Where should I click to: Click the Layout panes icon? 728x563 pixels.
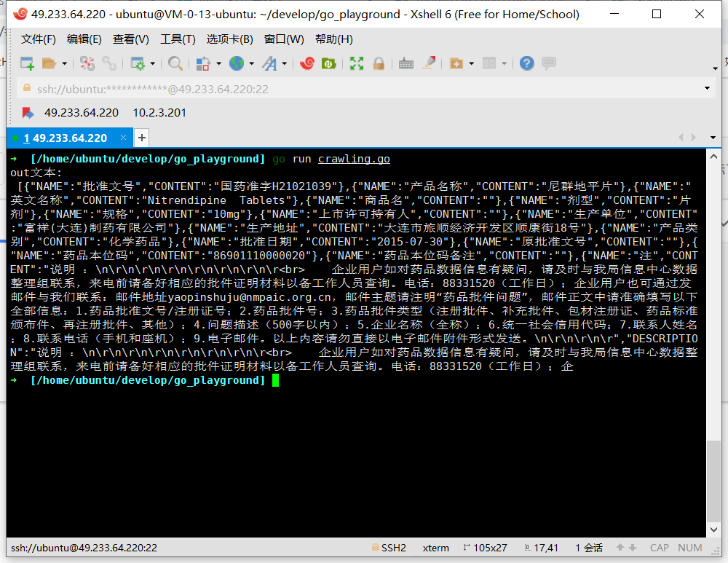coord(489,63)
